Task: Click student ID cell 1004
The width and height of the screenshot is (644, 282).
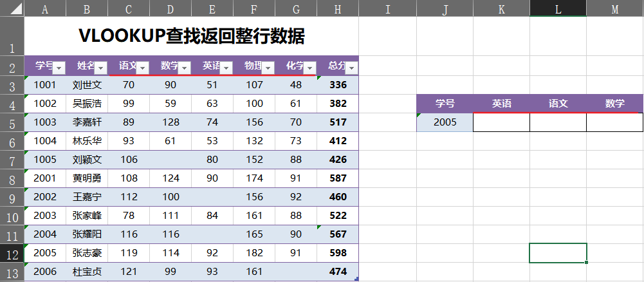Action: tap(45, 141)
